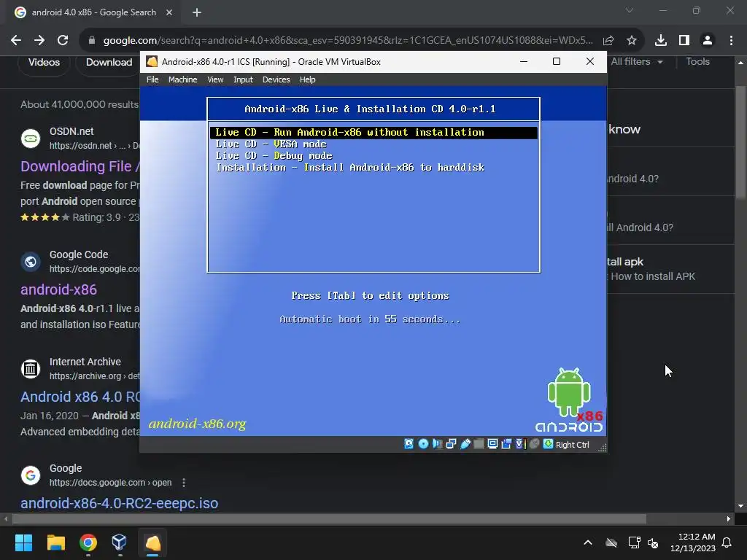This screenshot has width=747, height=560.
Task: Click the green arrow keyboard capture indicator
Action: click(x=548, y=444)
